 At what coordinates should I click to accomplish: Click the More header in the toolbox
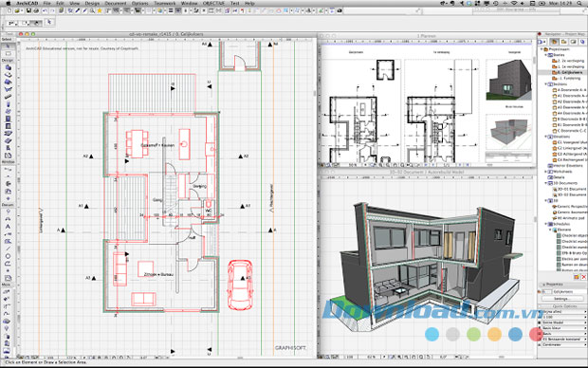point(8,285)
